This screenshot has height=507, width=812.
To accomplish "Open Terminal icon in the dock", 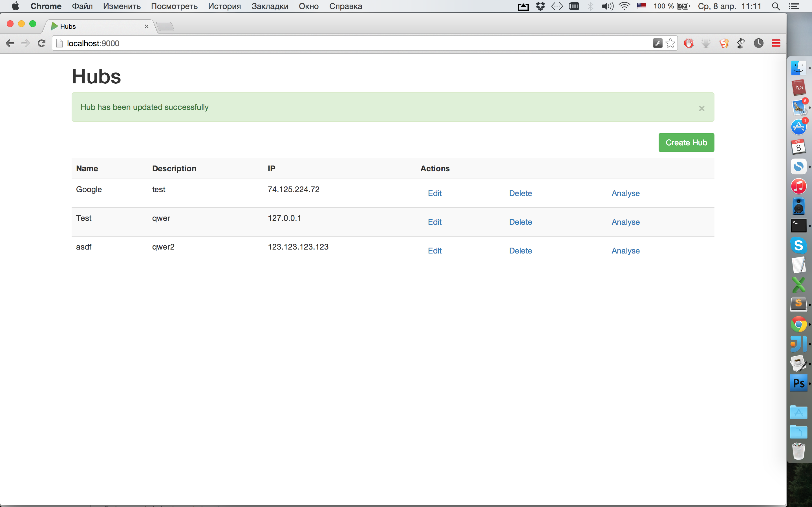I will (x=798, y=226).
